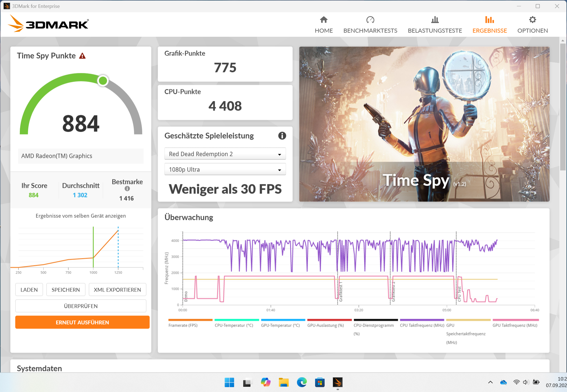Toggle CPU-Temperatur legend series
The width and height of the screenshot is (567, 392).
pos(236,323)
